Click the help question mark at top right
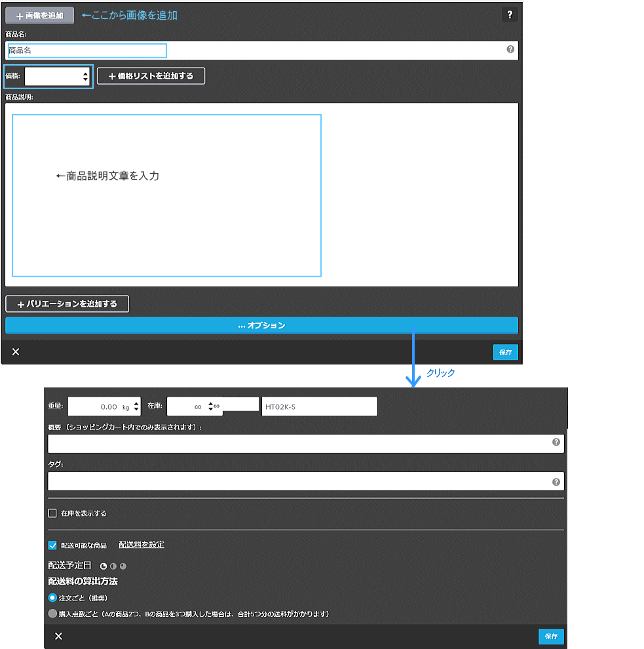The width and height of the screenshot is (644, 649). pos(510,15)
